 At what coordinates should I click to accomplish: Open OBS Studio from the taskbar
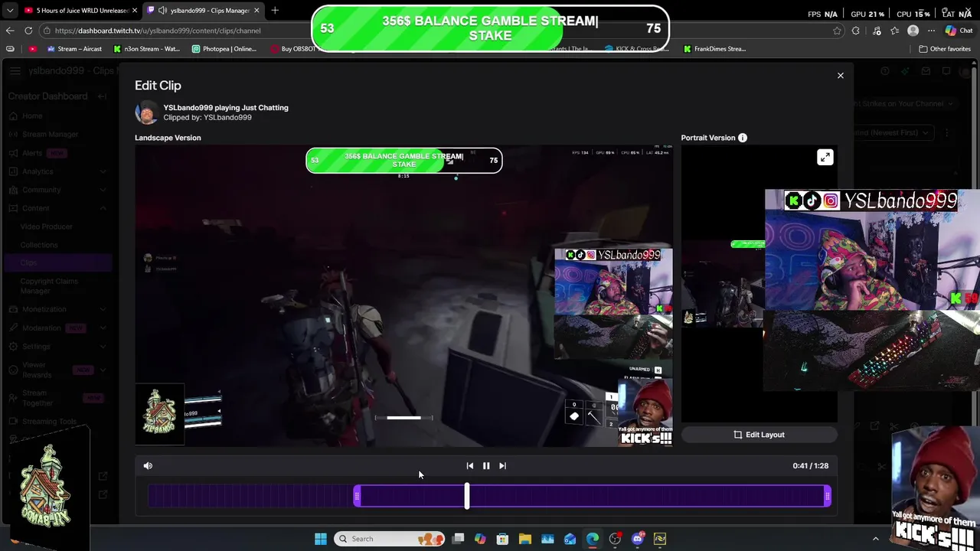pyautogui.click(x=615, y=539)
